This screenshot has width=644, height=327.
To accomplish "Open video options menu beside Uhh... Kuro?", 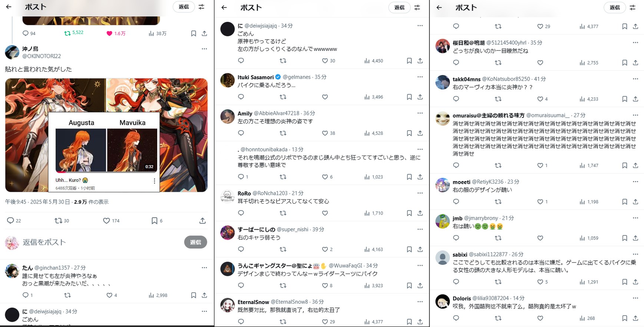I will (x=155, y=181).
